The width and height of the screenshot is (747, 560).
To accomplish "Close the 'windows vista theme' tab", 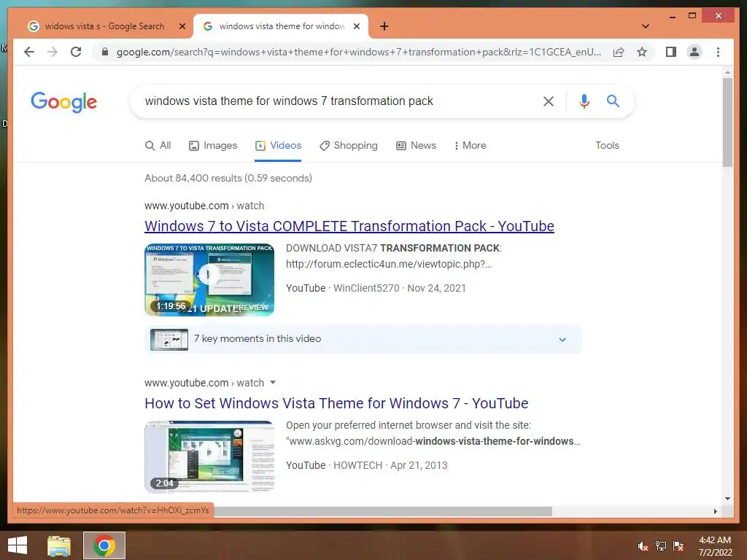I will (356, 26).
